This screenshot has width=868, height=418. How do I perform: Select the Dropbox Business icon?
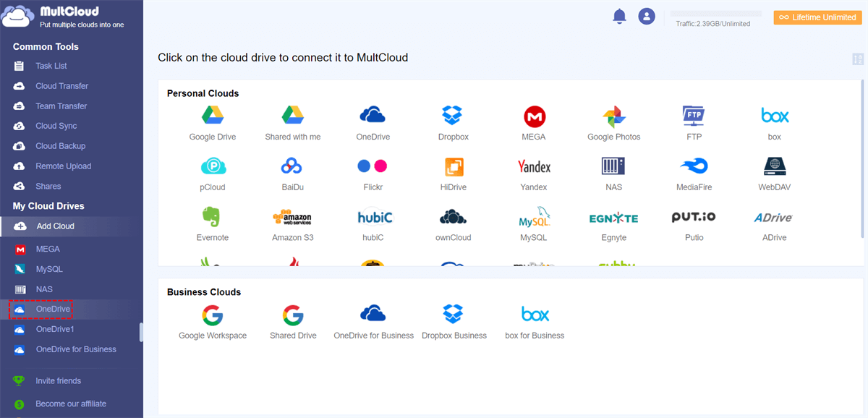coord(453,314)
